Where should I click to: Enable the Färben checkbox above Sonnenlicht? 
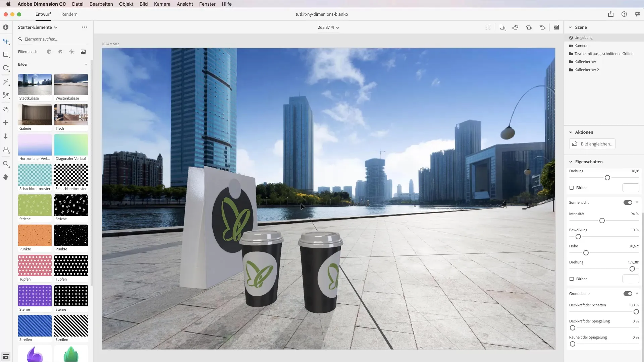click(x=572, y=188)
